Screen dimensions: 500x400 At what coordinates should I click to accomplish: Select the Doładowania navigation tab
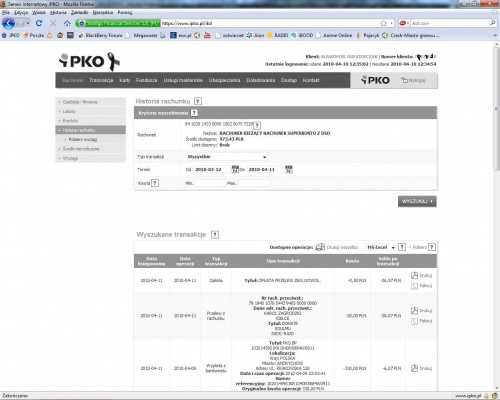pyautogui.click(x=261, y=80)
